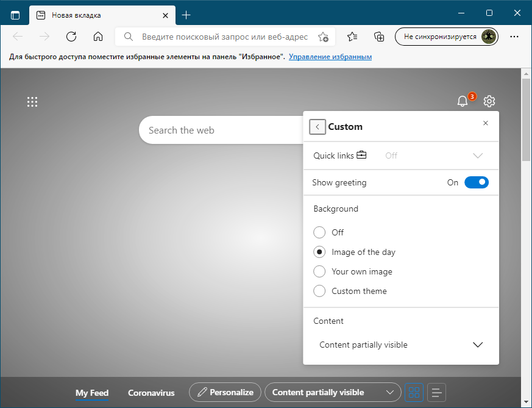Go back from Custom panel
The width and height of the screenshot is (532, 408).
(x=317, y=127)
